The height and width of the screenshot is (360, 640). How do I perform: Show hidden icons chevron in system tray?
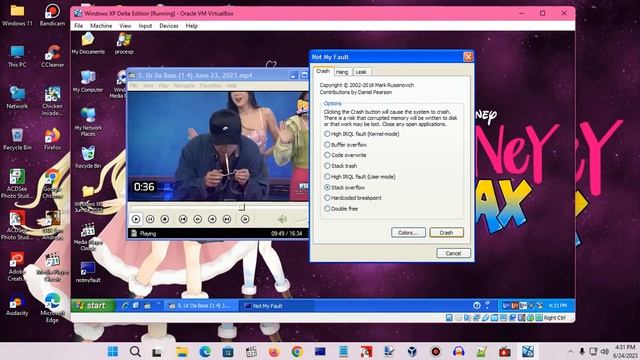570,351
